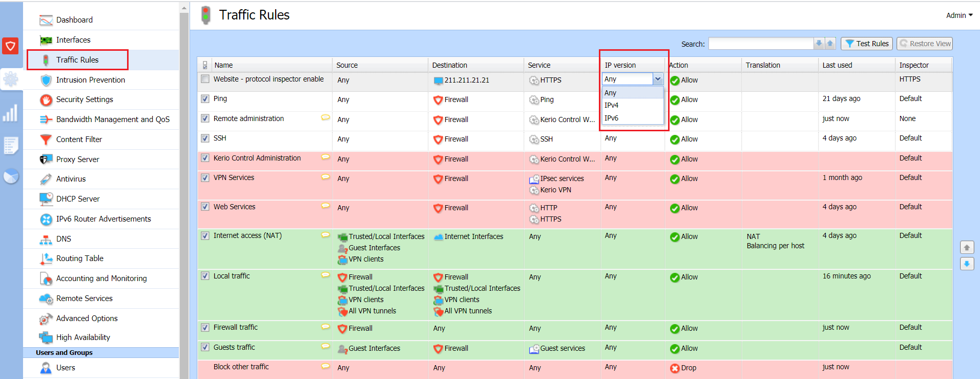Open Remote Services cloud icon
The image size is (980, 379).
46,298
